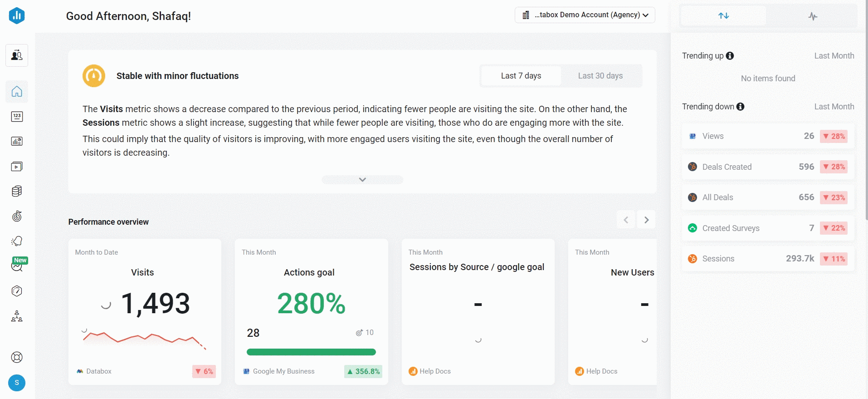The image size is (868, 399).
Task: Click the Actions goal progress bar
Action: (x=311, y=352)
